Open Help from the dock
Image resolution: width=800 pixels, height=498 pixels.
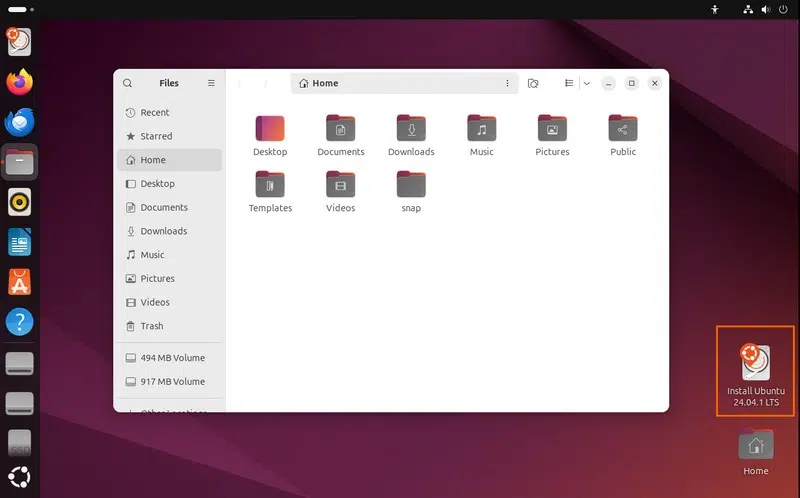(x=19, y=322)
